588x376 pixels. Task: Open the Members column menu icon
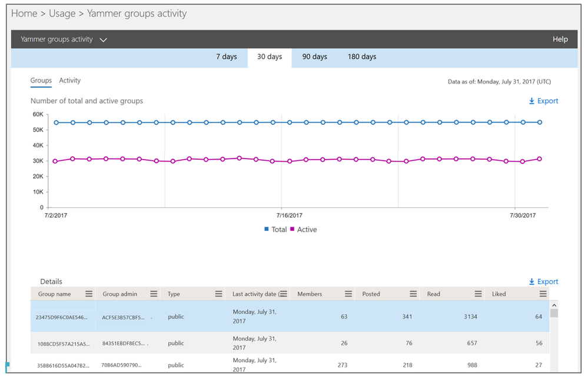tap(348, 293)
